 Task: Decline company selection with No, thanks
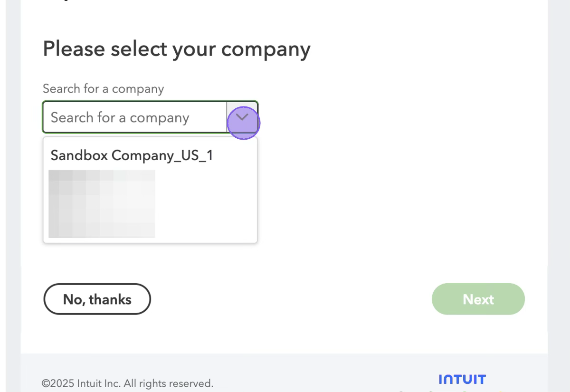coord(97,299)
